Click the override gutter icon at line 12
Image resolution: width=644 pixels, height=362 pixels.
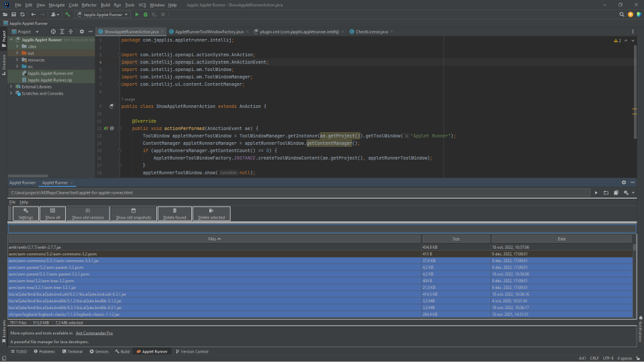(106, 129)
